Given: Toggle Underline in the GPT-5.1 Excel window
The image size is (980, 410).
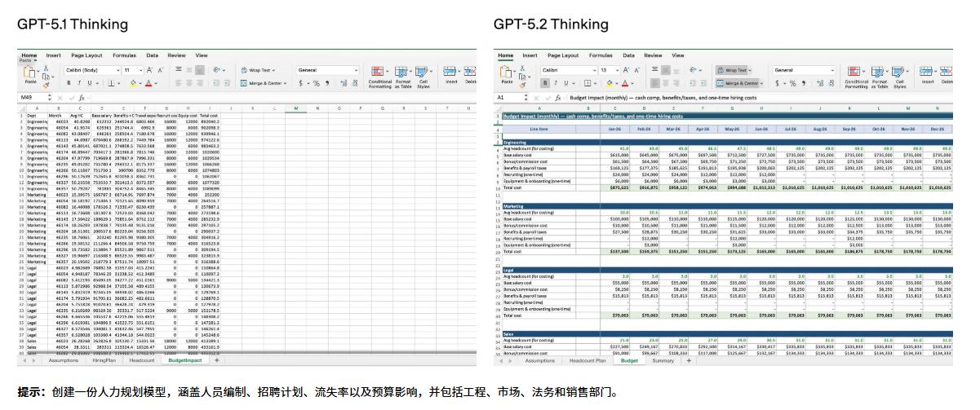Looking at the screenshot, I should 90,83.
